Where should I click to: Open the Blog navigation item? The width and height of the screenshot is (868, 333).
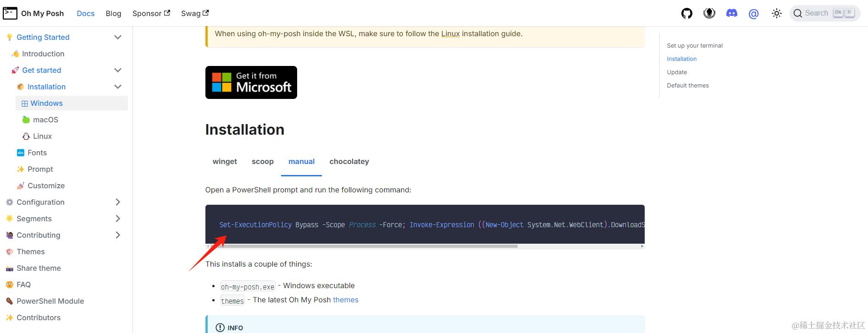(x=113, y=13)
